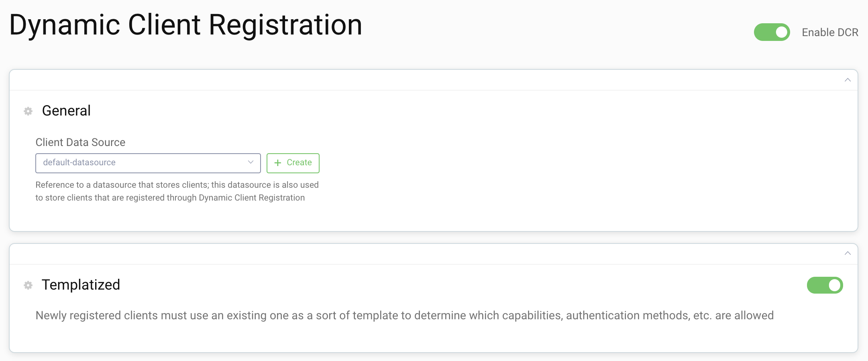Click the blank area right of the Create button
The height and width of the screenshot is (361, 868).
[562, 163]
